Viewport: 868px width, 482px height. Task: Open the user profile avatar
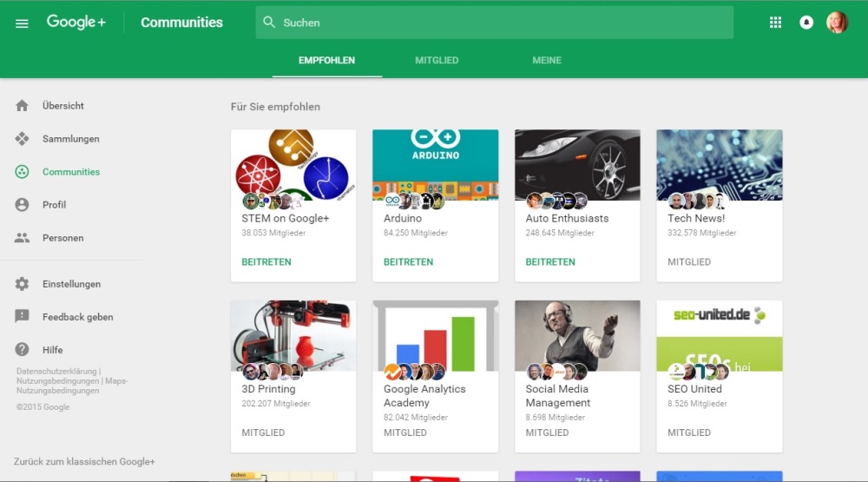(x=837, y=23)
